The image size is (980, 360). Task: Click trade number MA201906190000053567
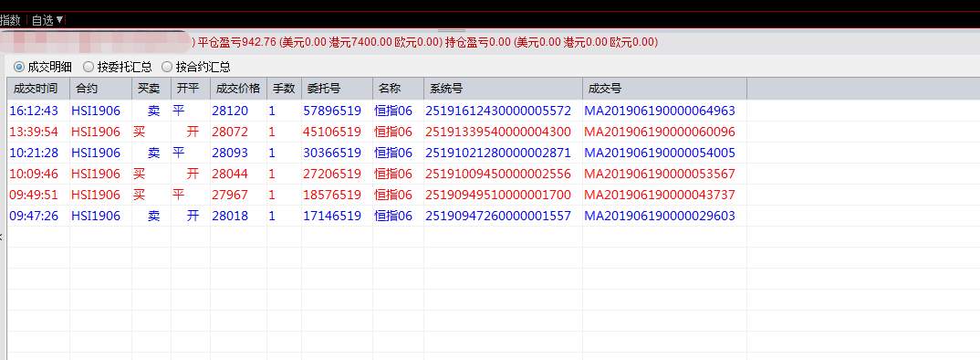(660, 174)
